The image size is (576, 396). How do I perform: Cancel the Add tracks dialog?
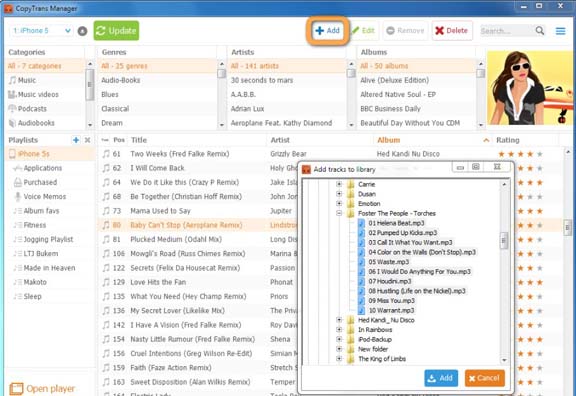(485, 378)
